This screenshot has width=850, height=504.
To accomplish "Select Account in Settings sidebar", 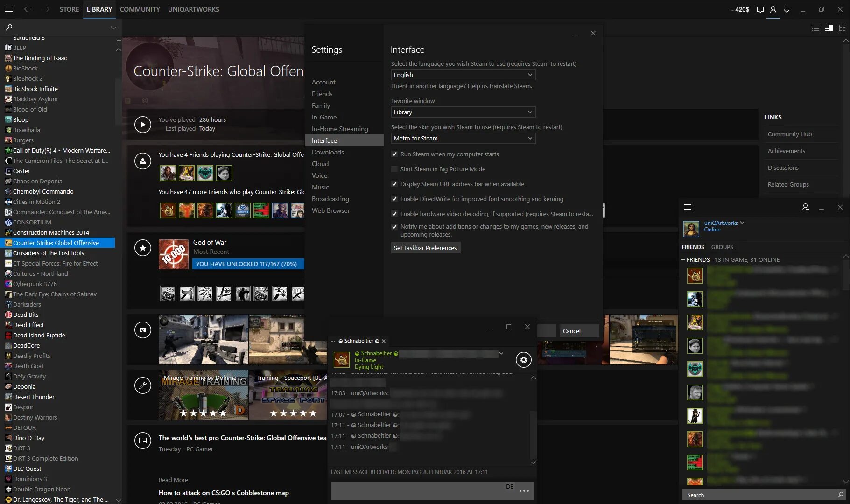I will [323, 82].
